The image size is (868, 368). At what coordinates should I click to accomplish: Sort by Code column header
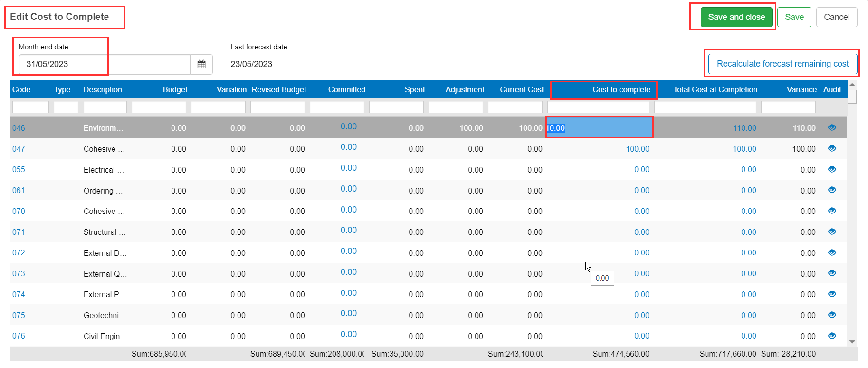click(21, 89)
